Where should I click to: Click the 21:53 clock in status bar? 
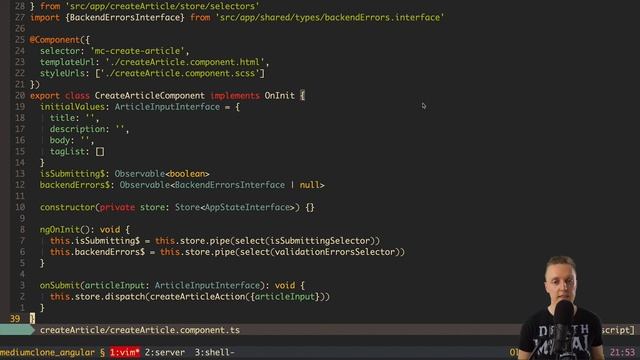click(622, 352)
